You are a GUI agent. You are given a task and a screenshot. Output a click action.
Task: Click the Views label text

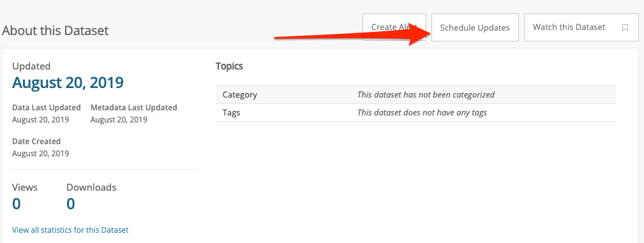tap(25, 187)
